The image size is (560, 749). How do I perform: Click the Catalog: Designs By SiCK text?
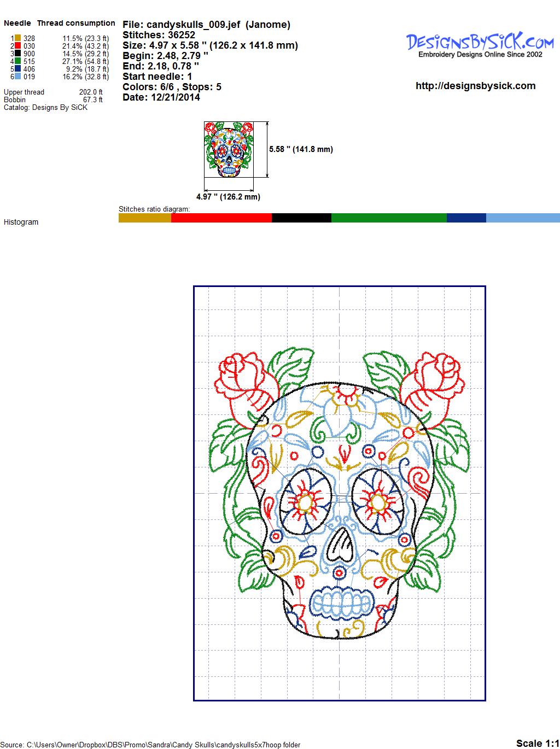click(x=45, y=108)
